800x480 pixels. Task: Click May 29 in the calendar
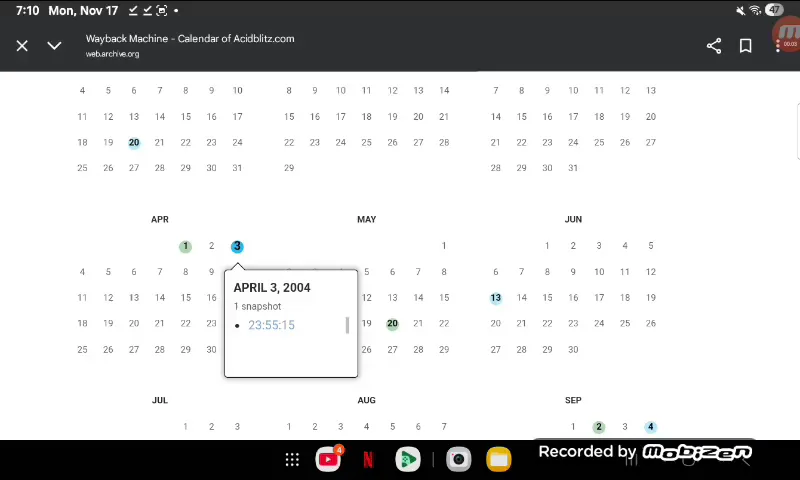pos(444,350)
